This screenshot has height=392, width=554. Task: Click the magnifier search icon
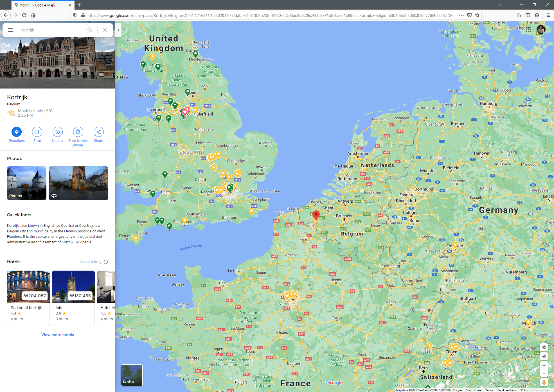90,30
